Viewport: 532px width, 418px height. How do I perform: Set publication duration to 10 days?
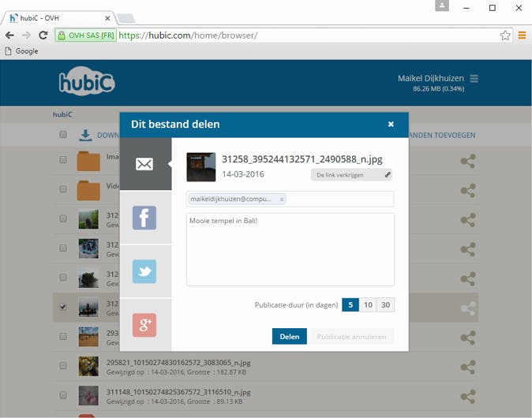click(x=368, y=304)
